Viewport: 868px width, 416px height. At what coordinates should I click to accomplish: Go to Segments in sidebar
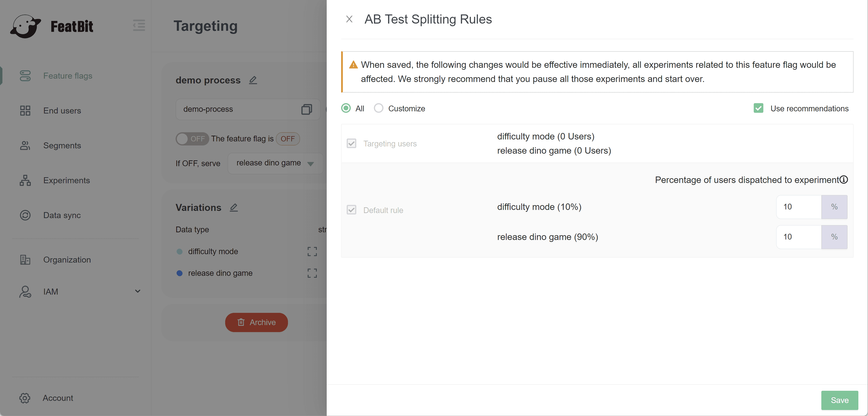pos(62,145)
